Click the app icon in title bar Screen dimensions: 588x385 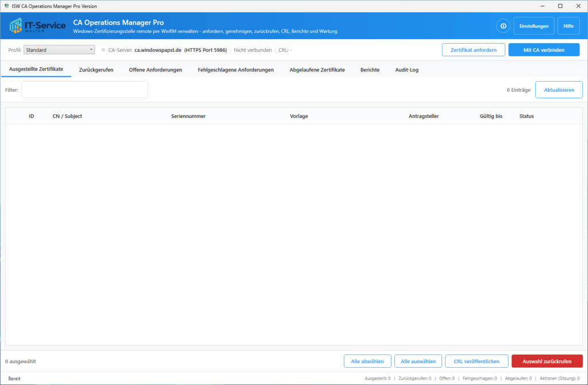click(6, 6)
